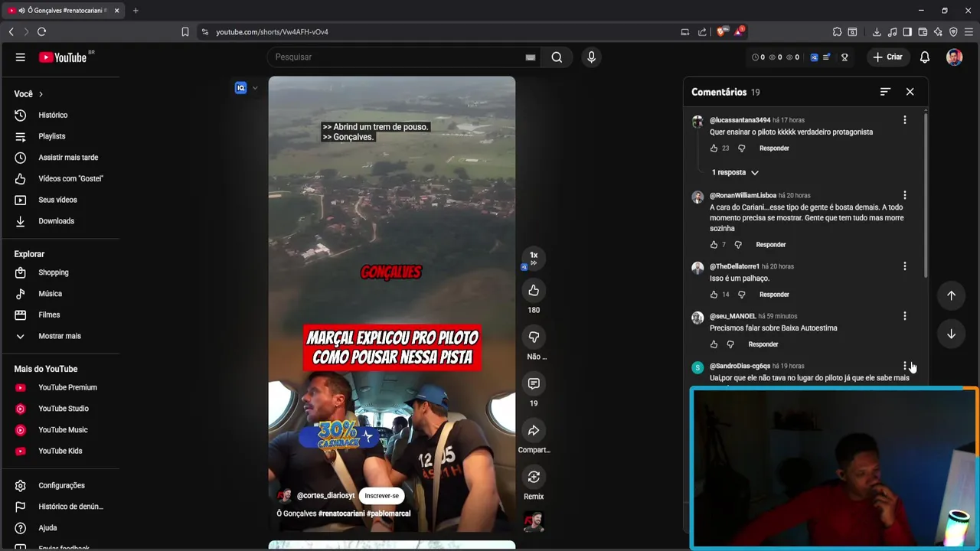Click the search magnifier button

pos(557,57)
